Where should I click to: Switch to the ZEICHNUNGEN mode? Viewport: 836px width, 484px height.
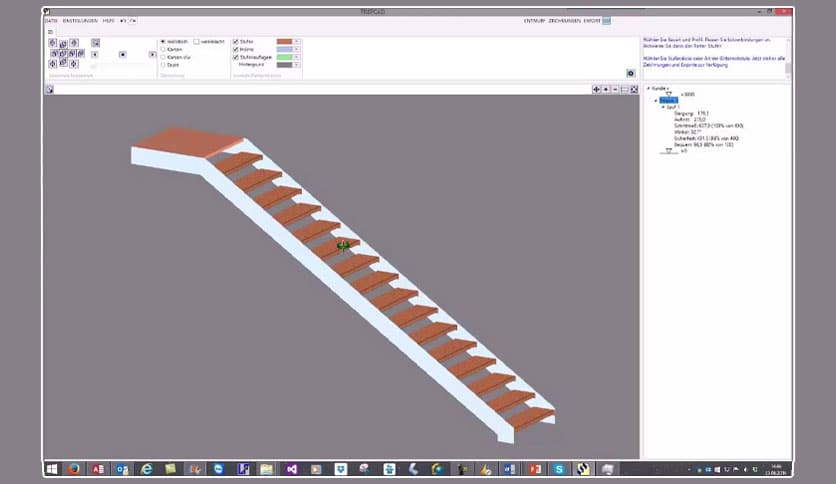[x=564, y=21]
